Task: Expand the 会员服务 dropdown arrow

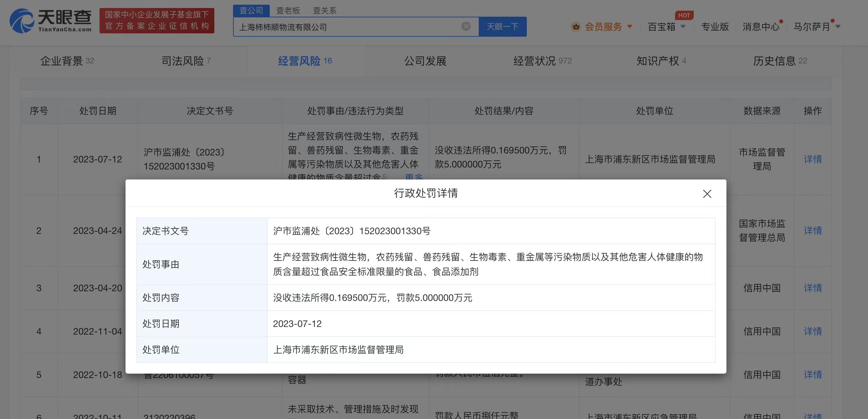Action: coord(629,27)
